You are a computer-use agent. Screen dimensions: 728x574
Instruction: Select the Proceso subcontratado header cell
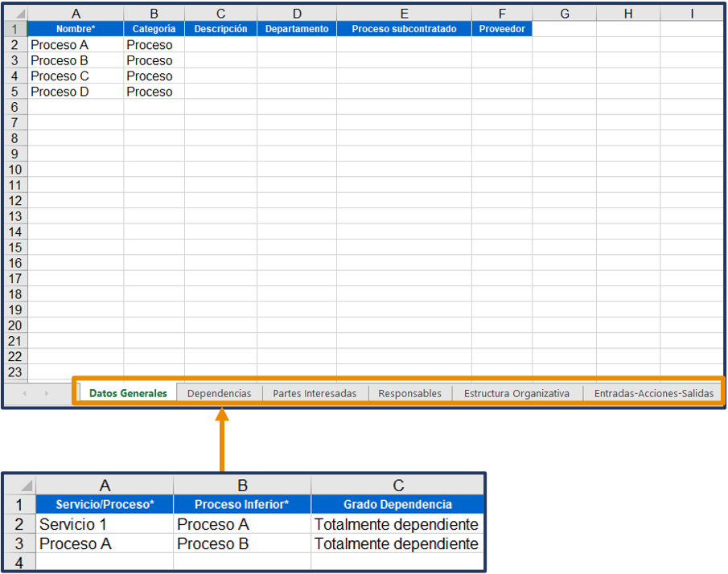[x=404, y=29]
